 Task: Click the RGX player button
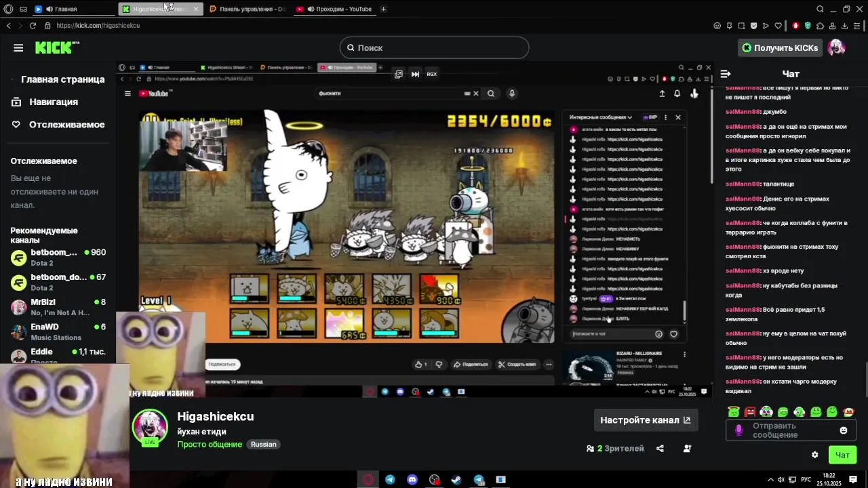(431, 74)
